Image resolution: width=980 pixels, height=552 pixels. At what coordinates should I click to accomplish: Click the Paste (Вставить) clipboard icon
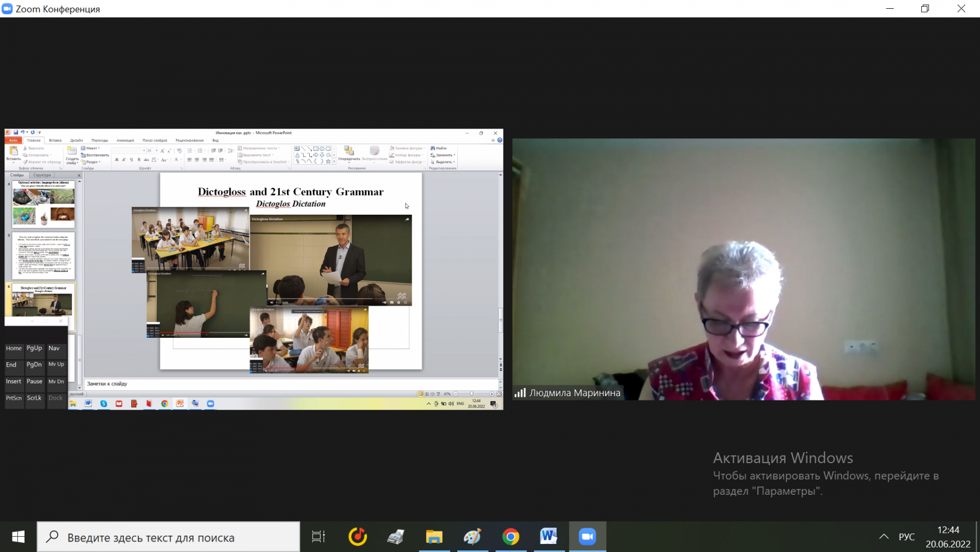tap(14, 151)
